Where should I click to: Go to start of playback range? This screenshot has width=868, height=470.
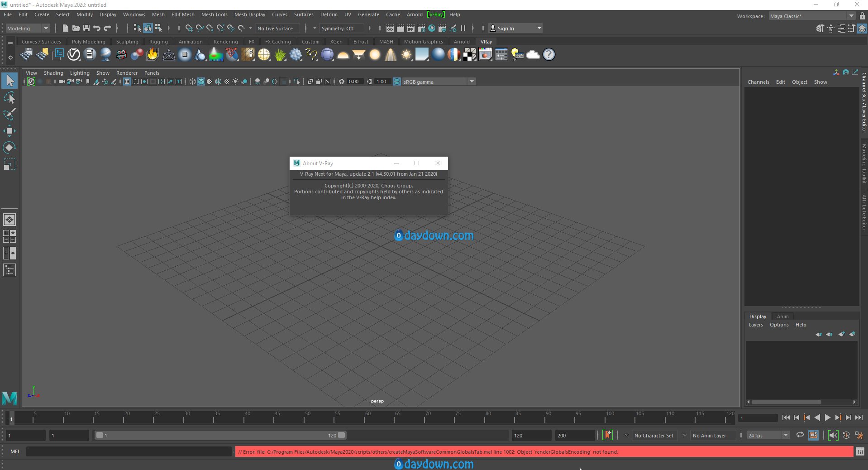(786, 417)
